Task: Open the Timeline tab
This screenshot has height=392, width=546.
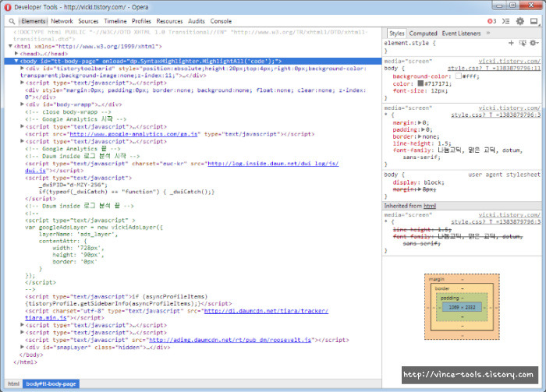Action: (115, 21)
